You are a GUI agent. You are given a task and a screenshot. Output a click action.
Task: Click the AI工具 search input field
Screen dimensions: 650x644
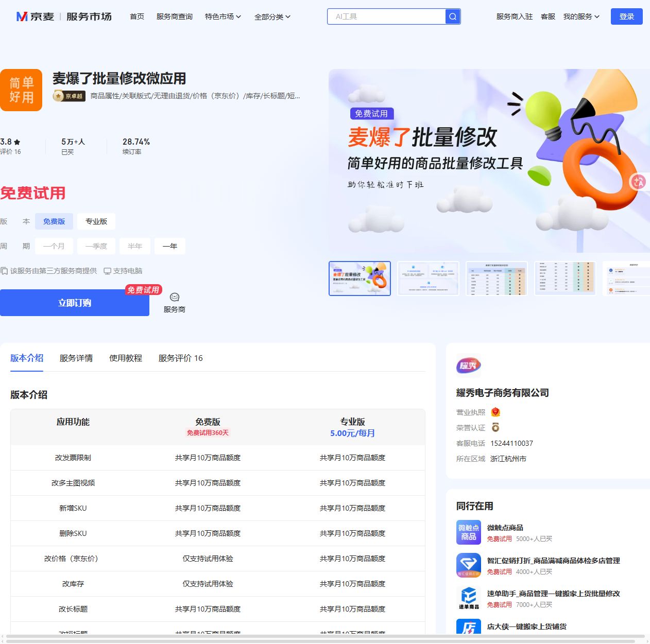coord(386,16)
